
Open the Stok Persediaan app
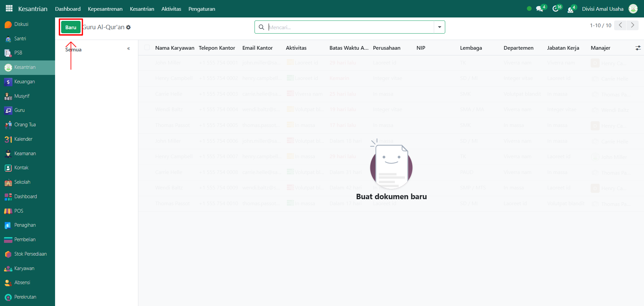click(30, 254)
